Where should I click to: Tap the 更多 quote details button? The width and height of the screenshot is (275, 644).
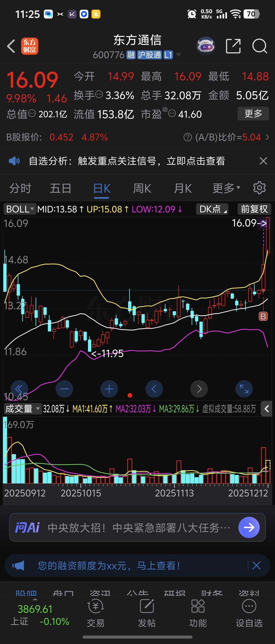253,114
